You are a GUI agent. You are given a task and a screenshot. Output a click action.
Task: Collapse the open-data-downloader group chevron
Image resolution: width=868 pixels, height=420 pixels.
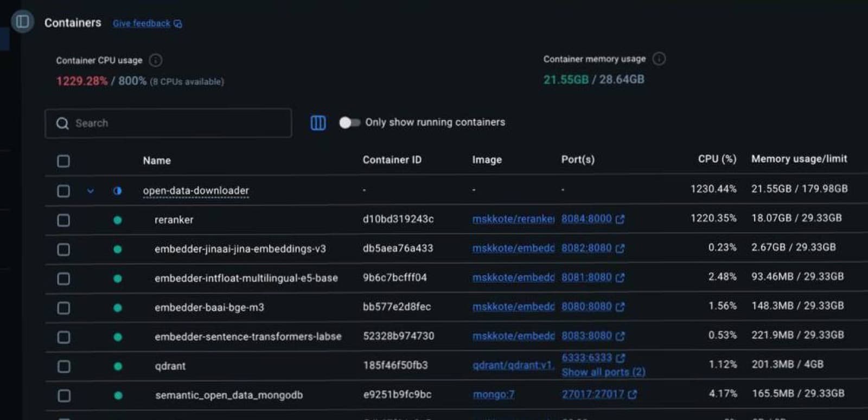click(91, 191)
